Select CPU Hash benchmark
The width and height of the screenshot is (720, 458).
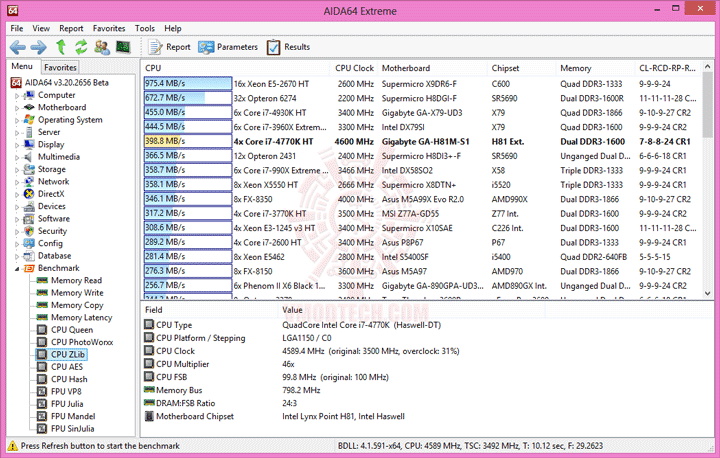pyautogui.click(x=69, y=379)
